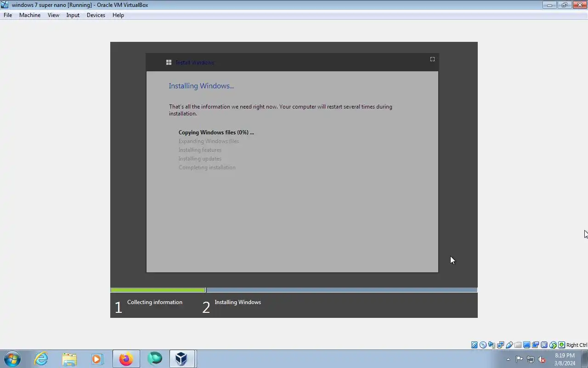Click the audio indicator in VirtualBox status bar
The height and width of the screenshot is (368, 588).
coord(492,345)
